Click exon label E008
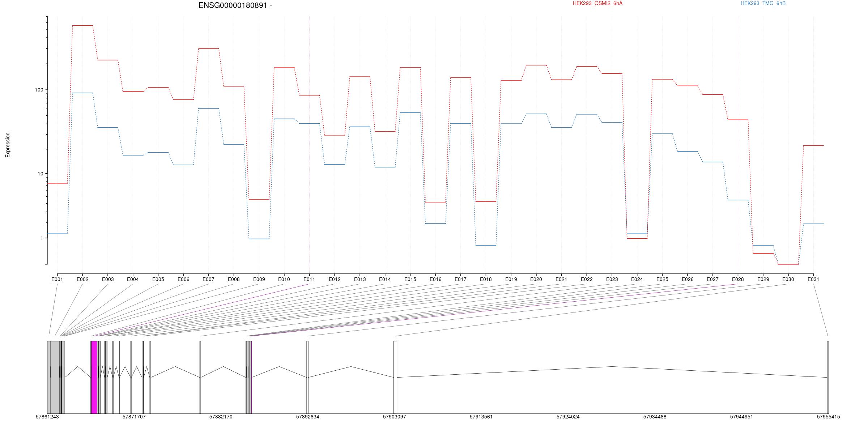 point(234,279)
